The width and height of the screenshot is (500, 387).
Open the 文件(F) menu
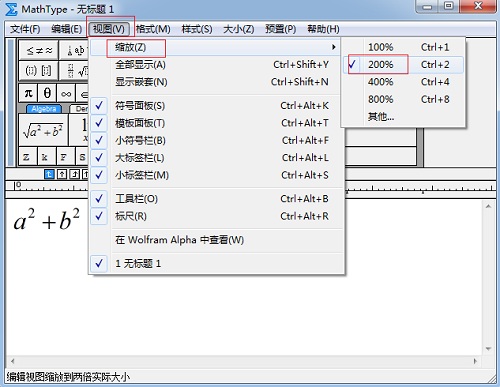pos(25,29)
